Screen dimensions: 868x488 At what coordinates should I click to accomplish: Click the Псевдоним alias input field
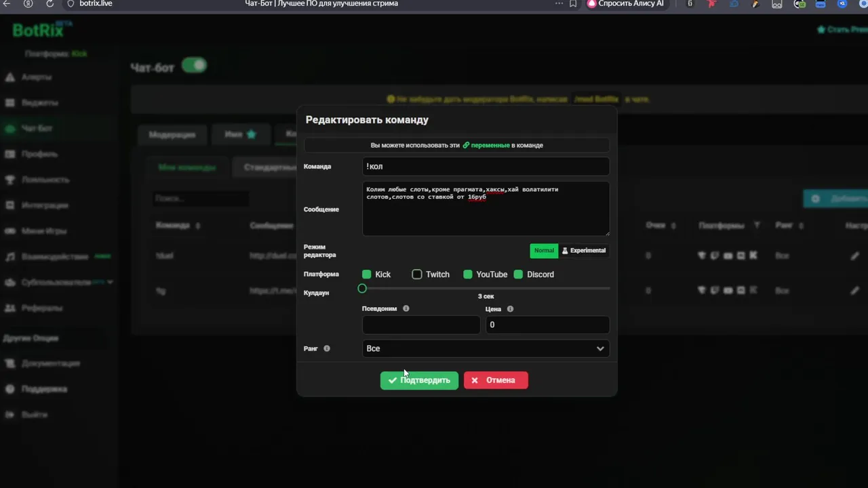point(421,325)
